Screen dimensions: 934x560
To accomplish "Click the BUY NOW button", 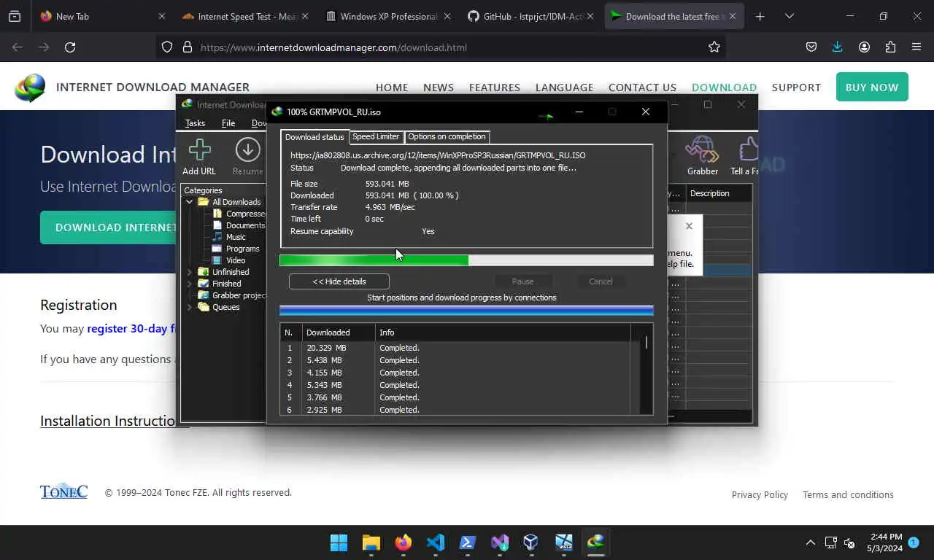I will coord(872,87).
